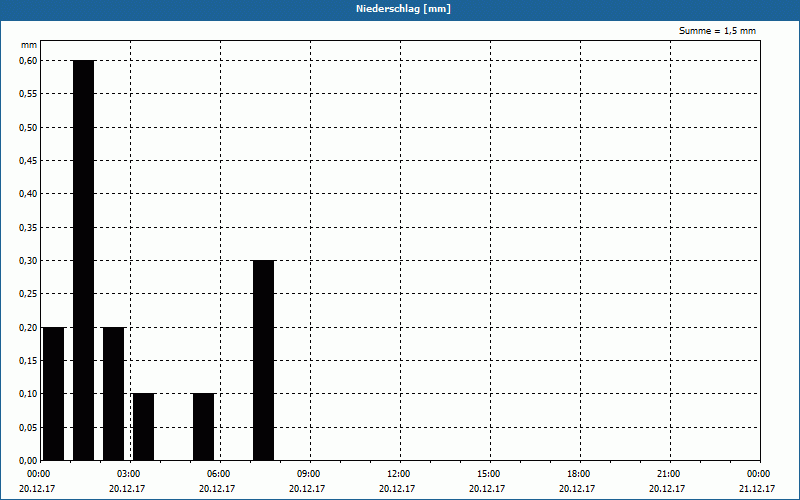Viewport: 800px width, 500px height.
Task: Click the 00:00 label at chart start
Action: pos(40,474)
